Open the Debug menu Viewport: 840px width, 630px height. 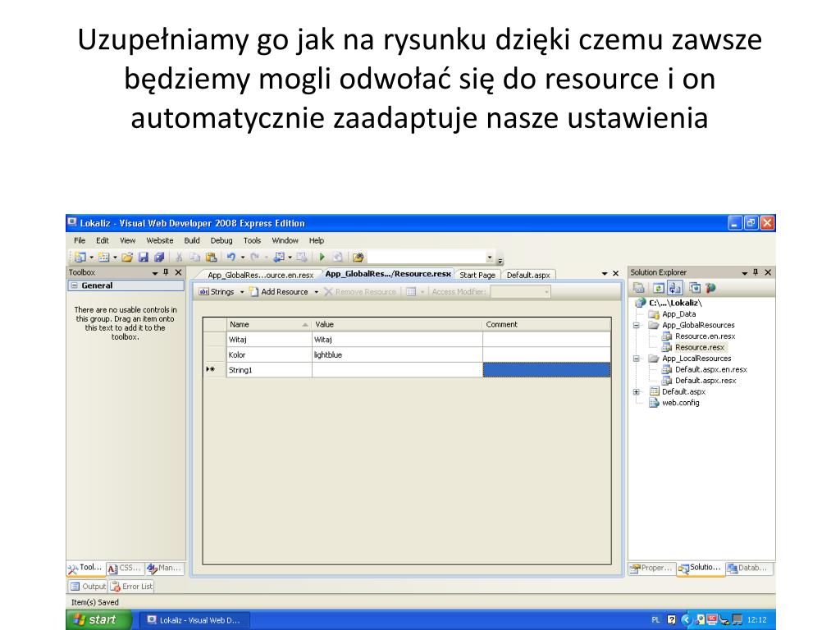(x=221, y=240)
